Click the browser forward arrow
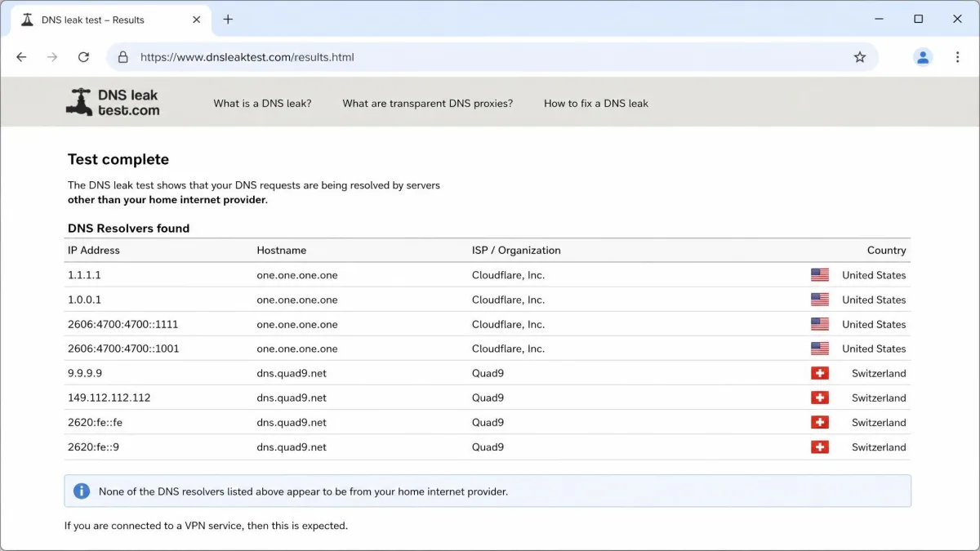Viewport: 980px width, 551px height. pyautogui.click(x=52, y=57)
